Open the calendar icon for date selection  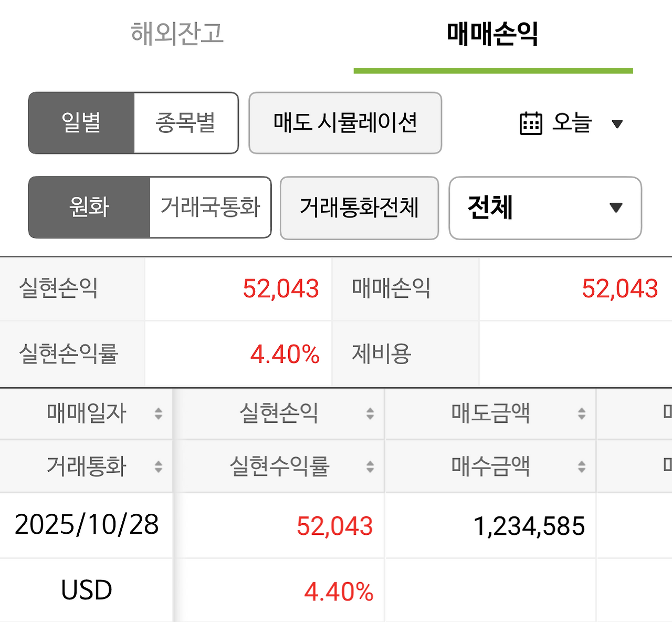531,123
